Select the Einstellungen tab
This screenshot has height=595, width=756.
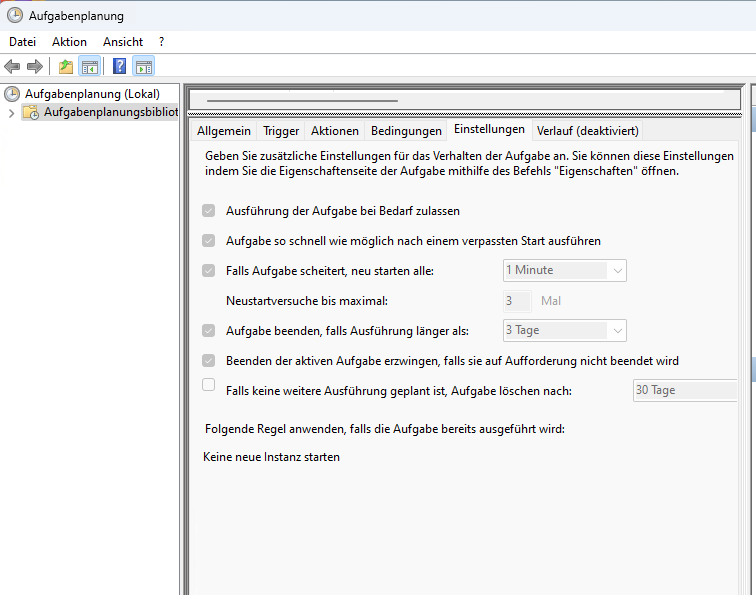[x=489, y=129]
